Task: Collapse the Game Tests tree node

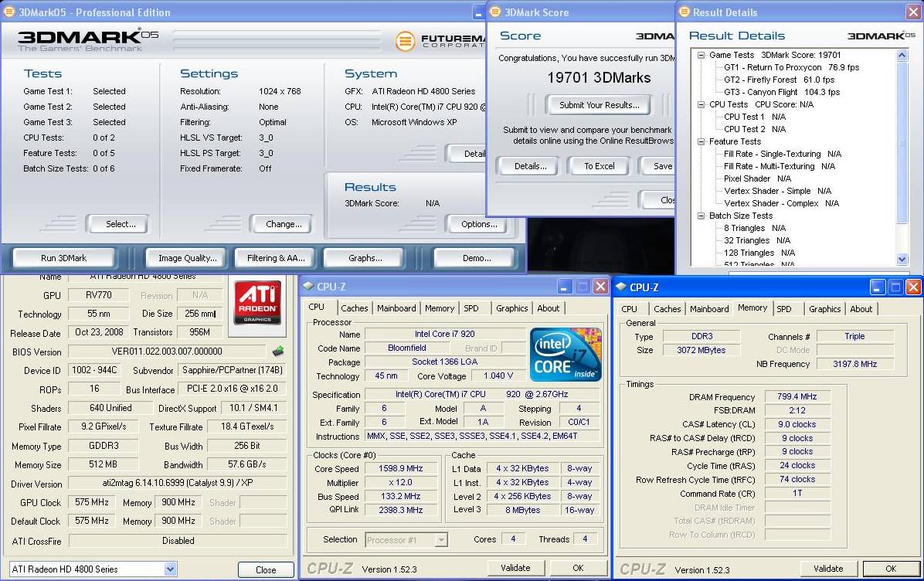Action: coord(701,55)
